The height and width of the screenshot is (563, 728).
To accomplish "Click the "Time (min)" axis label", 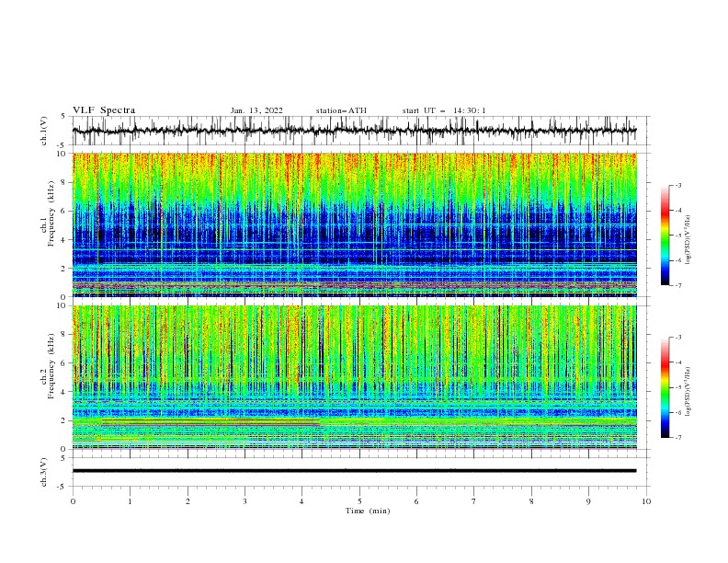I will pyautogui.click(x=368, y=511).
